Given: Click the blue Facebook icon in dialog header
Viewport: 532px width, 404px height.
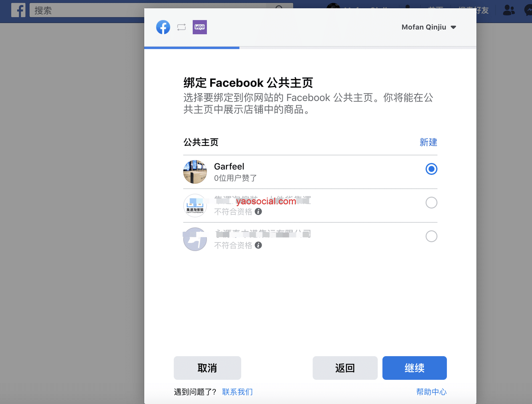Looking at the screenshot, I should 163,27.
